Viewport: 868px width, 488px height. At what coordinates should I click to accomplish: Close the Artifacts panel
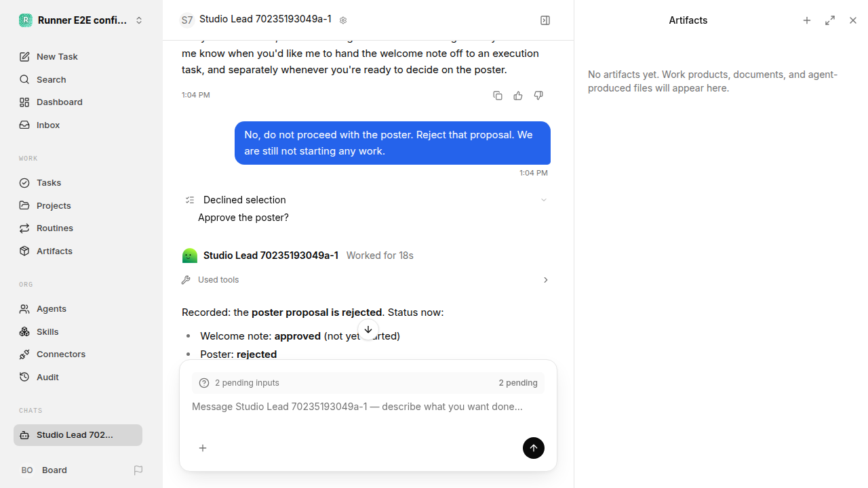point(853,20)
